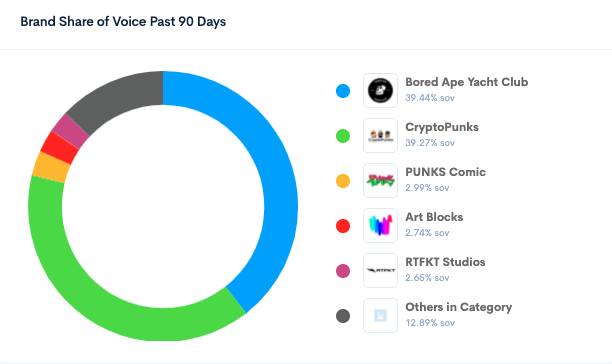Open the CryptoPunks brand name link
The image size is (612, 364).
(x=442, y=127)
